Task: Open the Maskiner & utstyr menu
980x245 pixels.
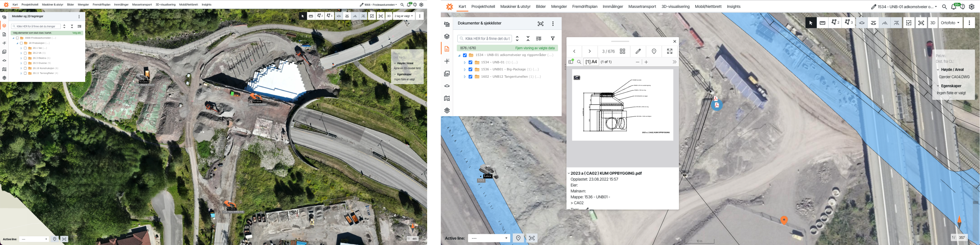Action: click(516, 7)
